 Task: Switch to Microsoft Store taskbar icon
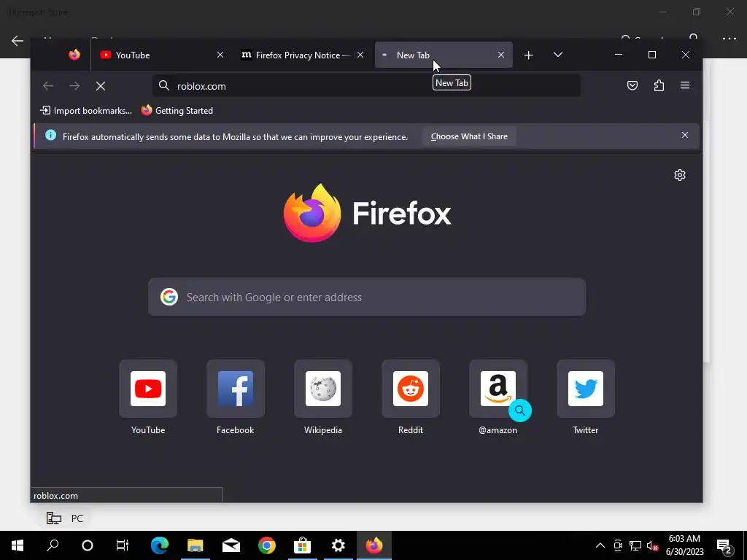pyautogui.click(x=302, y=545)
